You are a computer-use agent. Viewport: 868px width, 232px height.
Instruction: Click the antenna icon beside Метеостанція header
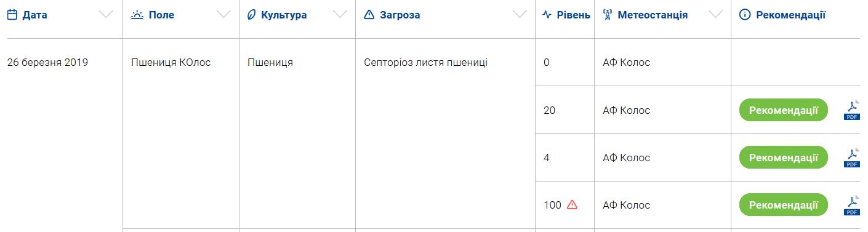click(x=607, y=15)
